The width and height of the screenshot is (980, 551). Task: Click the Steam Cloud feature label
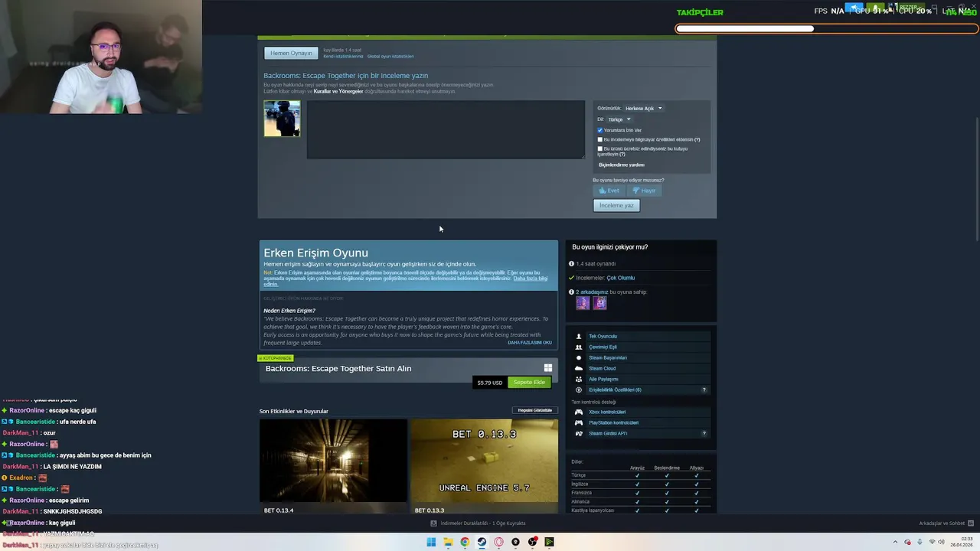[x=602, y=368]
